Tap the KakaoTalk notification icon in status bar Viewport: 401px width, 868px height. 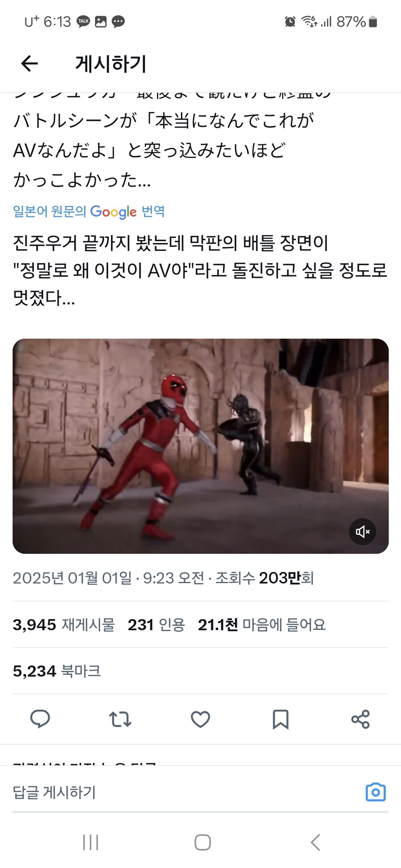pos(83,21)
